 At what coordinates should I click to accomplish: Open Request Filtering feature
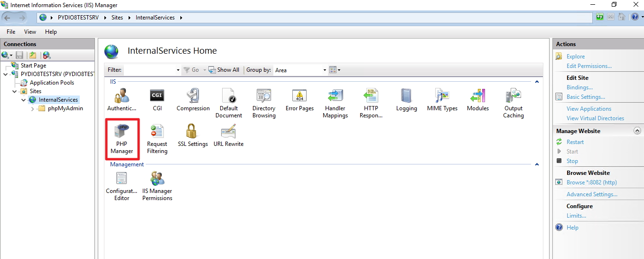coord(157,139)
